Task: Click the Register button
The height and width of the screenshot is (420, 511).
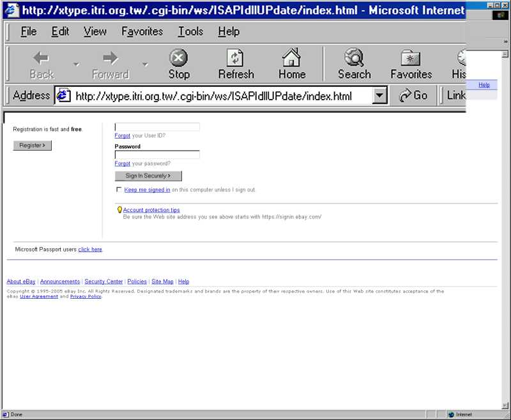Action: (x=32, y=146)
